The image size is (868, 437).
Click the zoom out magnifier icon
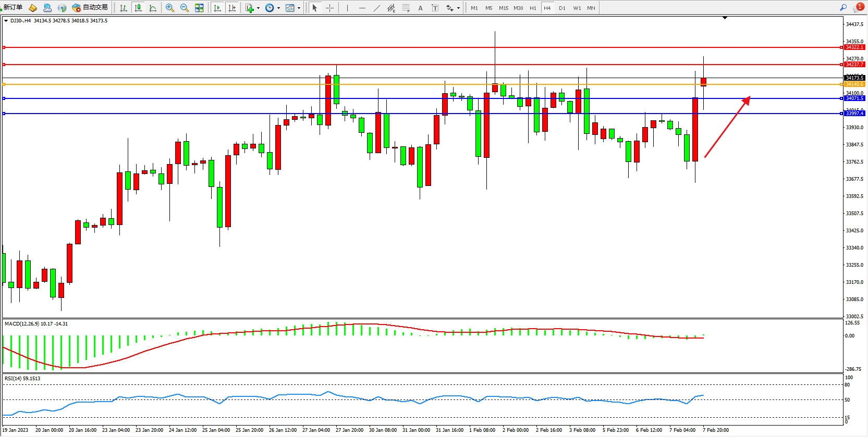point(184,8)
